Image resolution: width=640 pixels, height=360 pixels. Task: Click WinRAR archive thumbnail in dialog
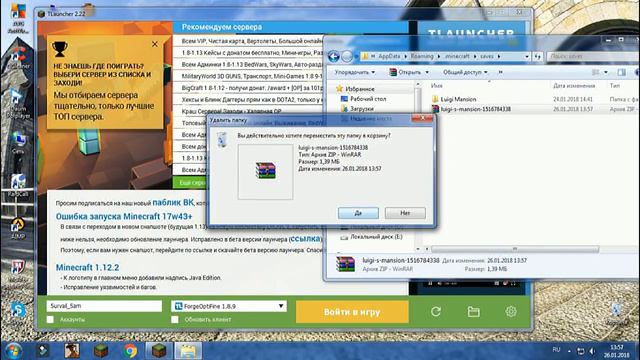tap(266, 171)
